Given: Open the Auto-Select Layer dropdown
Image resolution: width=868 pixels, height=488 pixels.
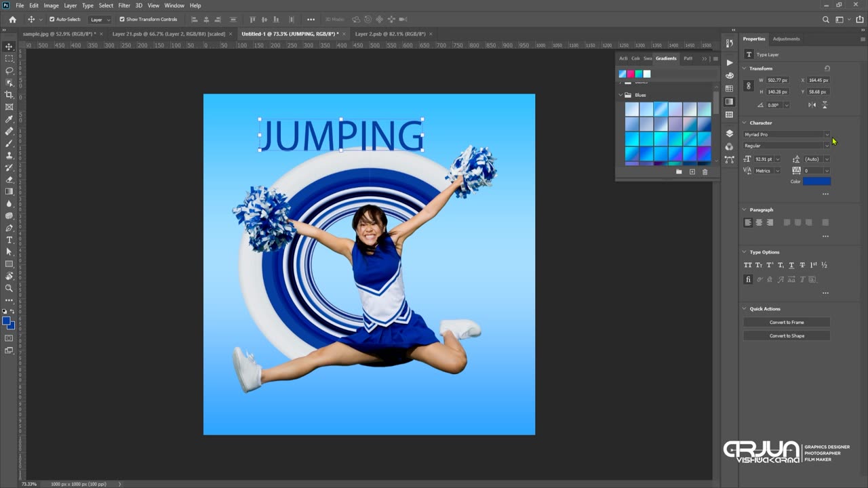Looking at the screenshot, I should point(100,20).
